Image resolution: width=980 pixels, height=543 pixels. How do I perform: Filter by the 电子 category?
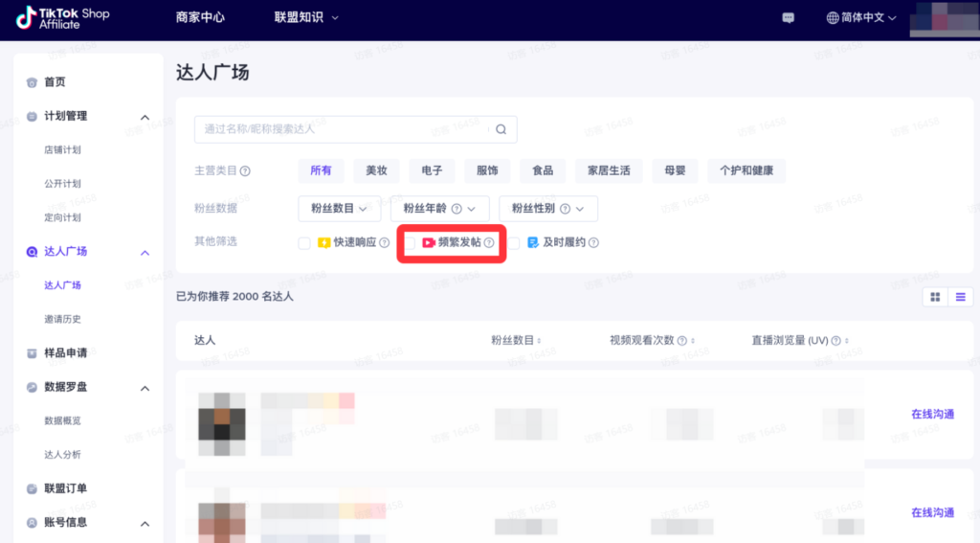click(x=432, y=170)
